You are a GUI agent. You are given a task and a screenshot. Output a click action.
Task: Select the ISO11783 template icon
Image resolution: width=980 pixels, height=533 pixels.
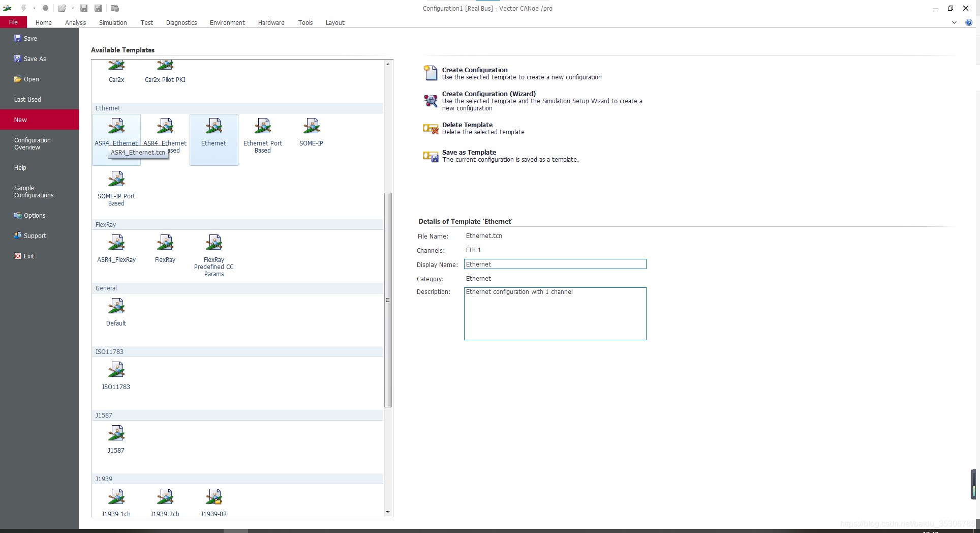116,369
